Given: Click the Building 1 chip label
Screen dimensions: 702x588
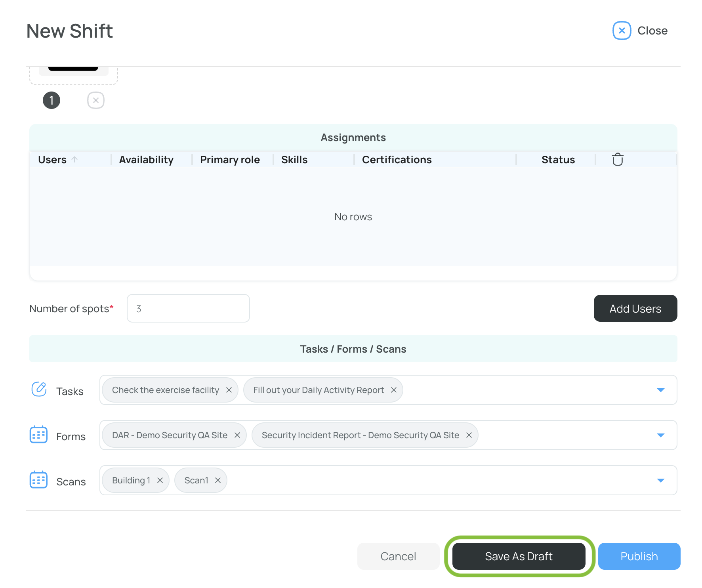Looking at the screenshot, I should [x=131, y=480].
